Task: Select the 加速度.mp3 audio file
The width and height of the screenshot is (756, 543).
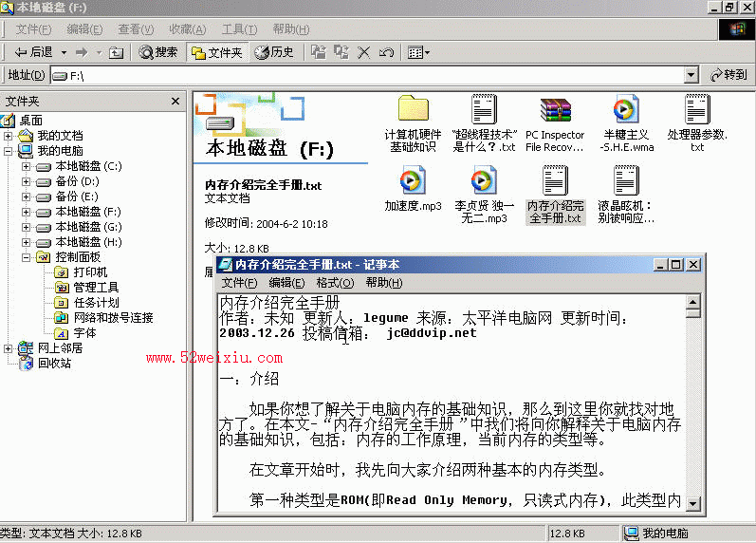Action: pos(413,189)
